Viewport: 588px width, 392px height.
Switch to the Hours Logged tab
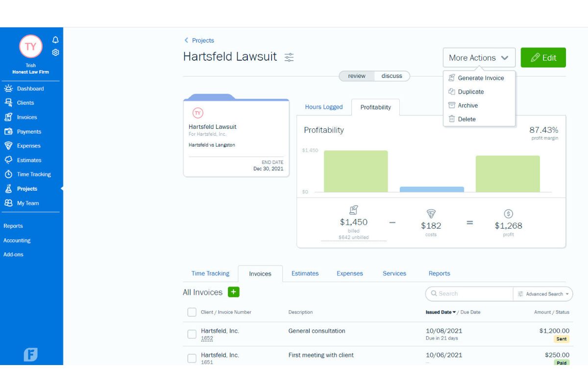324,107
